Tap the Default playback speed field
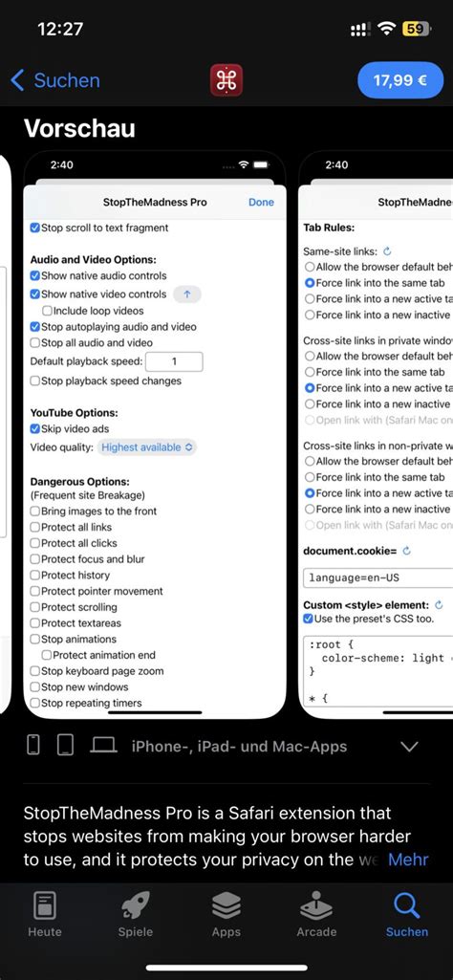The height and width of the screenshot is (980, 453). 174,361
